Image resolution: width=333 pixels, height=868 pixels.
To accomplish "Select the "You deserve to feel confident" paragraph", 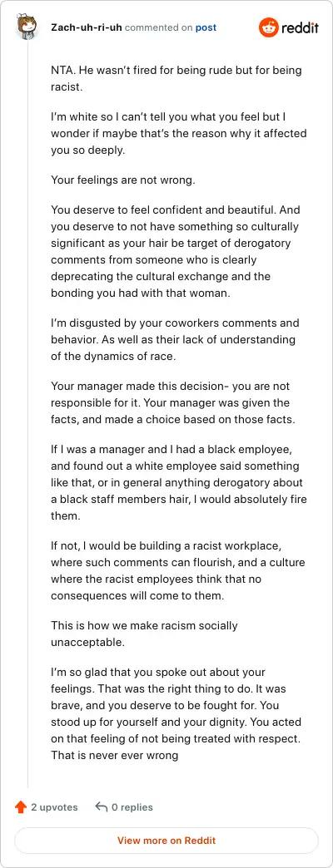I will tap(175, 251).
